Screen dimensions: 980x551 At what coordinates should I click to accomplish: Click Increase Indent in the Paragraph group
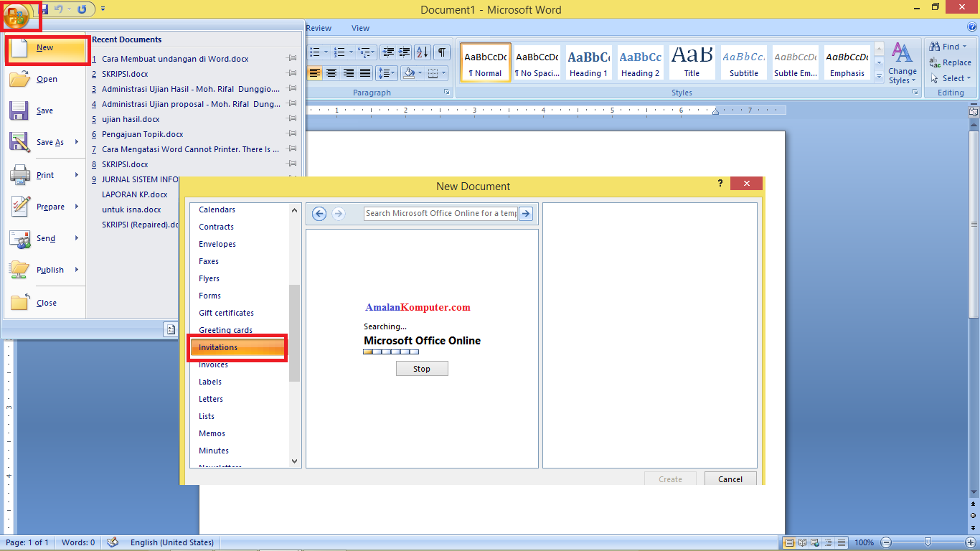click(405, 52)
